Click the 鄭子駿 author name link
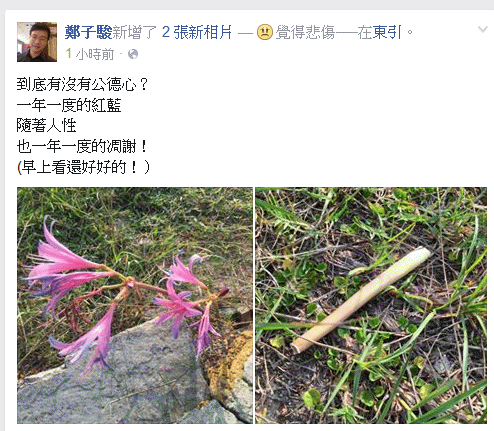494x431 pixels. click(88, 32)
